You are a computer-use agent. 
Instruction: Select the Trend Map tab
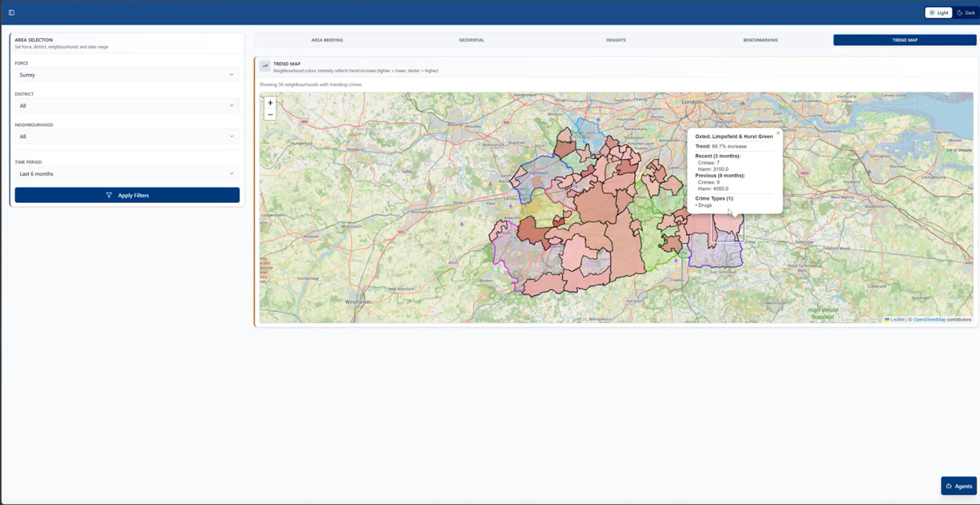tap(905, 40)
